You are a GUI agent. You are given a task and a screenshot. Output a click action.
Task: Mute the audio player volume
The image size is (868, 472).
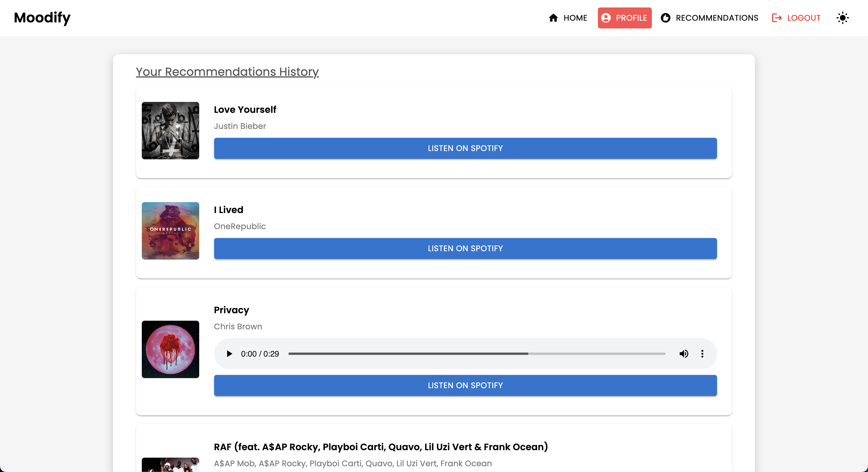pos(684,354)
